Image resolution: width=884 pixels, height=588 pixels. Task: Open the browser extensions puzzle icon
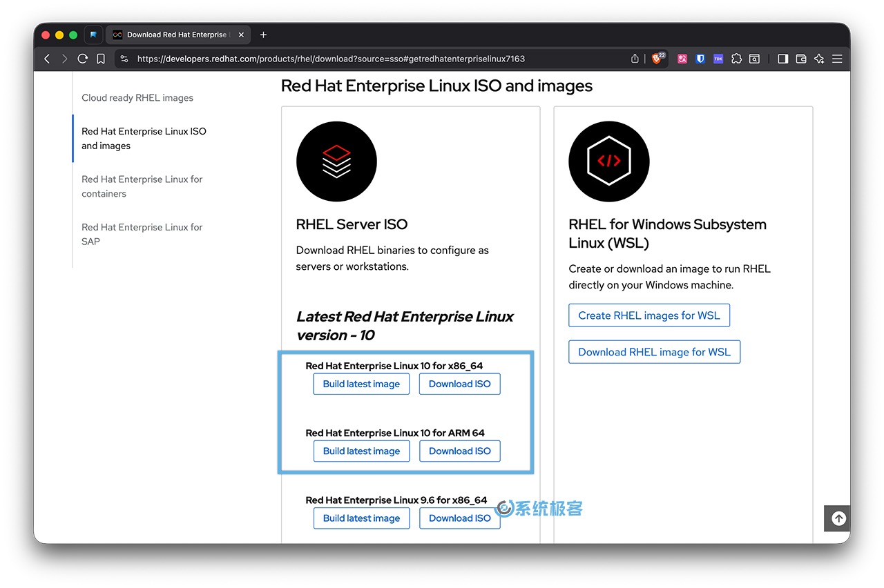coord(736,59)
